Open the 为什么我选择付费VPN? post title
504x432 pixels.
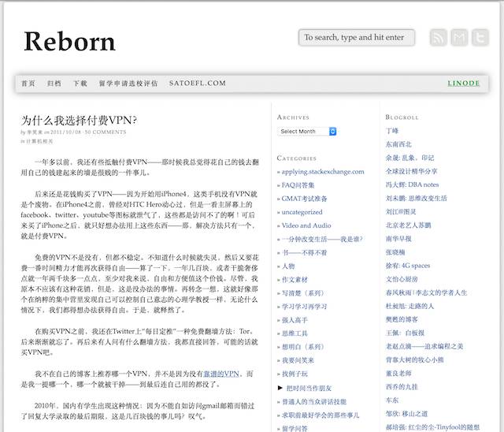pyautogui.click(x=79, y=120)
